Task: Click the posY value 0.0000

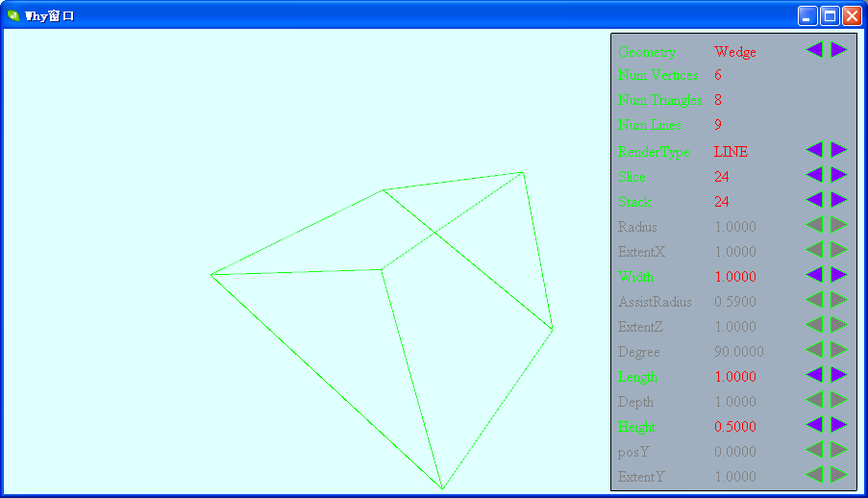Action: [735, 452]
